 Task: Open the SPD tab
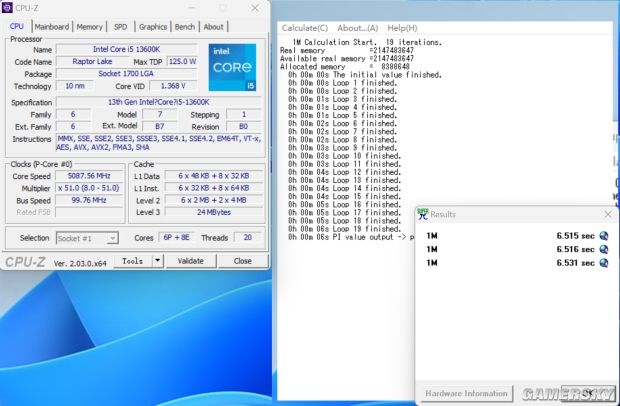pos(120,27)
